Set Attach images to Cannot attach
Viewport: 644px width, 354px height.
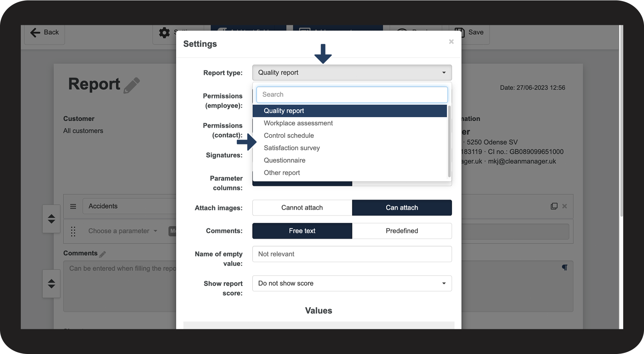302,208
